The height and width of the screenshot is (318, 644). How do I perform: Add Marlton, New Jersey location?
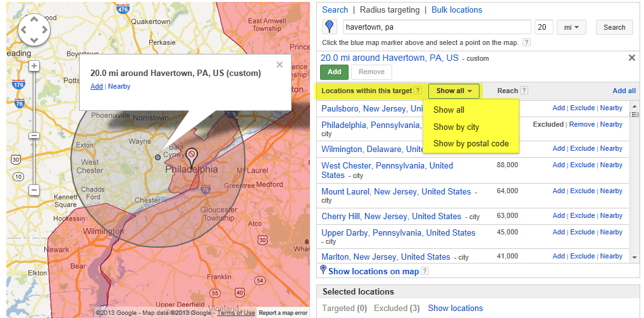click(x=559, y=256)
